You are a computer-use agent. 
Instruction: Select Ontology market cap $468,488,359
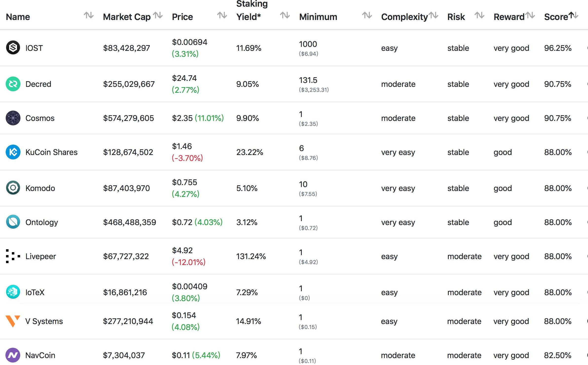(x=129, y=222)
